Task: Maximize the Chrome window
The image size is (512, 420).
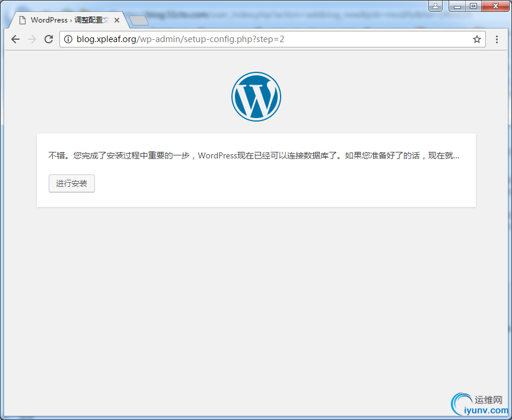Action: click(473, 6)
